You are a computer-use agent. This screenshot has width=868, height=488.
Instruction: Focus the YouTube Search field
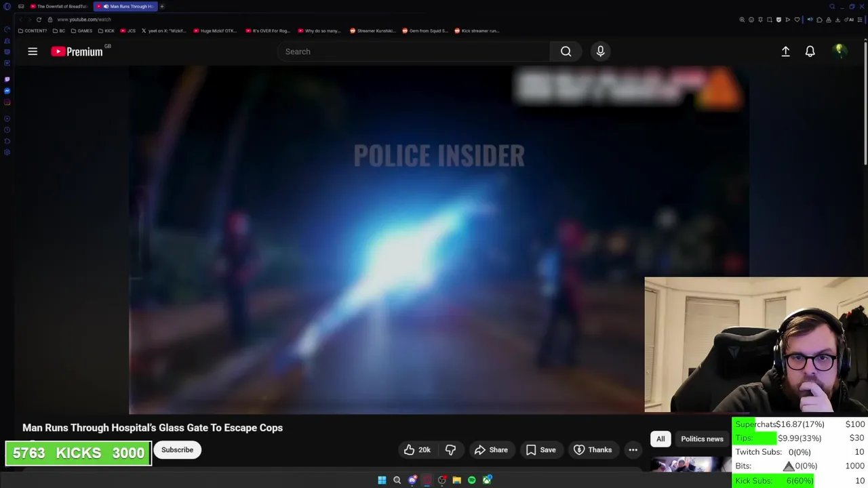coord(414,52)
